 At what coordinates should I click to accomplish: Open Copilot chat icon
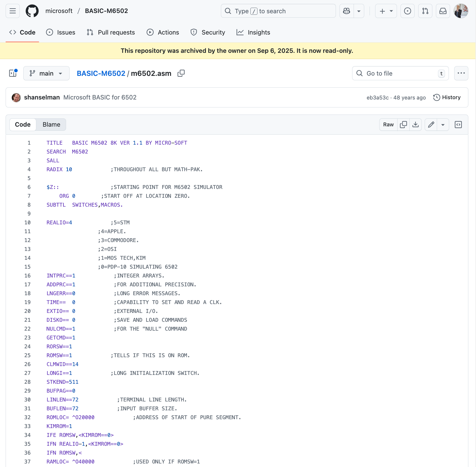tap(347, 11)
